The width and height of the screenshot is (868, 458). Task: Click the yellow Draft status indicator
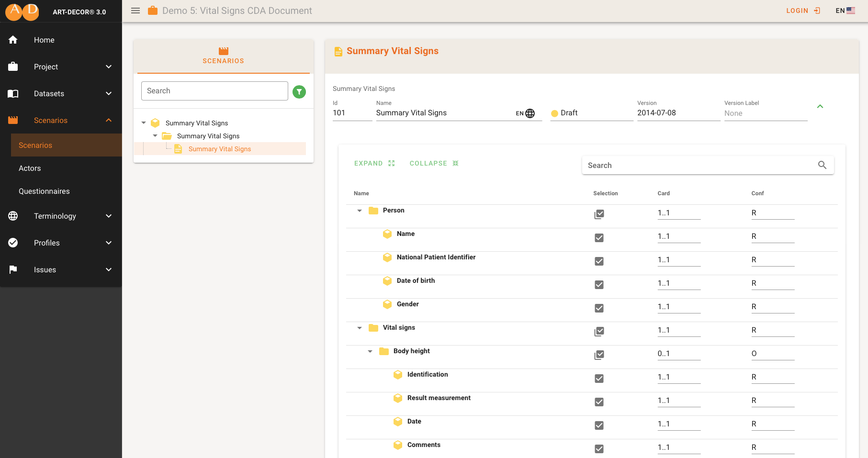click(x=554, y=113)
